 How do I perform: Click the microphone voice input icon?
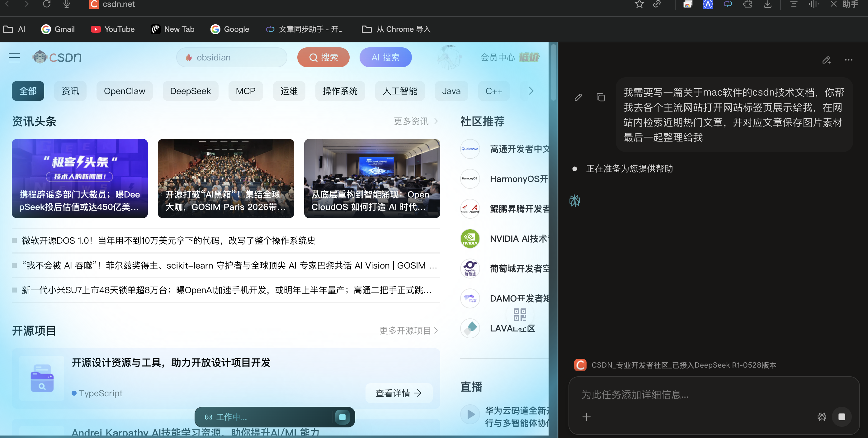66,4
